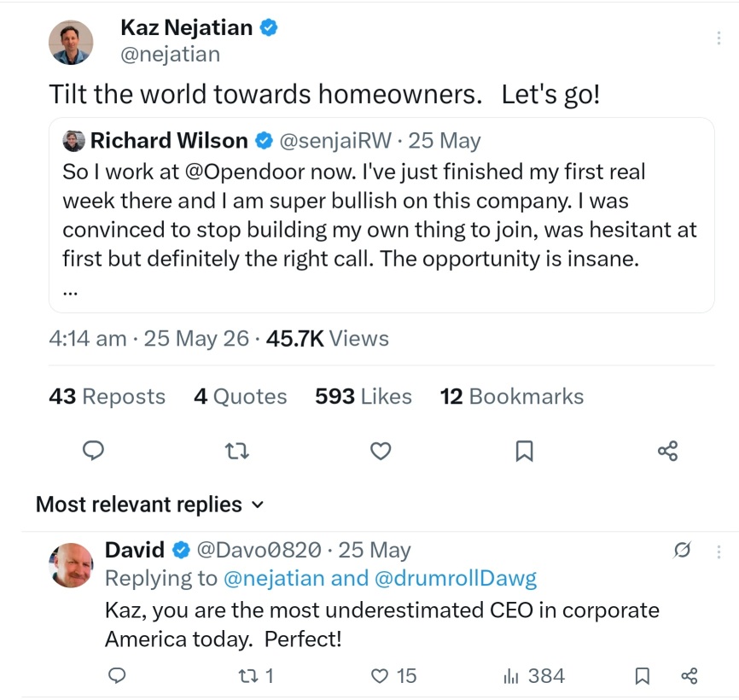Image resolution: width=739 pixels, height=700 pixels.
Task: Repost the main tweet via retweet icon
Action: pyautogui.click(x=237, y=451)
